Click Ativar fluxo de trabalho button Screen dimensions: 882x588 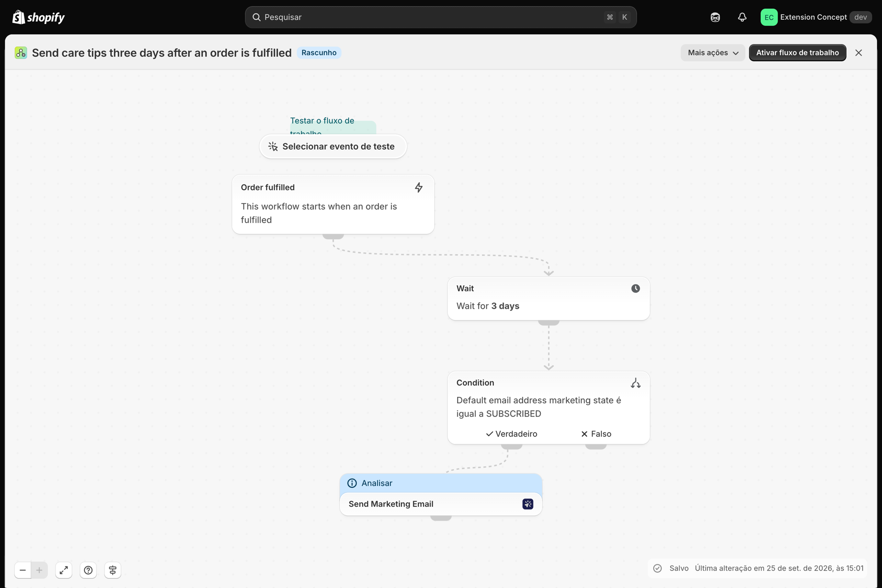(x=797, y=53)
